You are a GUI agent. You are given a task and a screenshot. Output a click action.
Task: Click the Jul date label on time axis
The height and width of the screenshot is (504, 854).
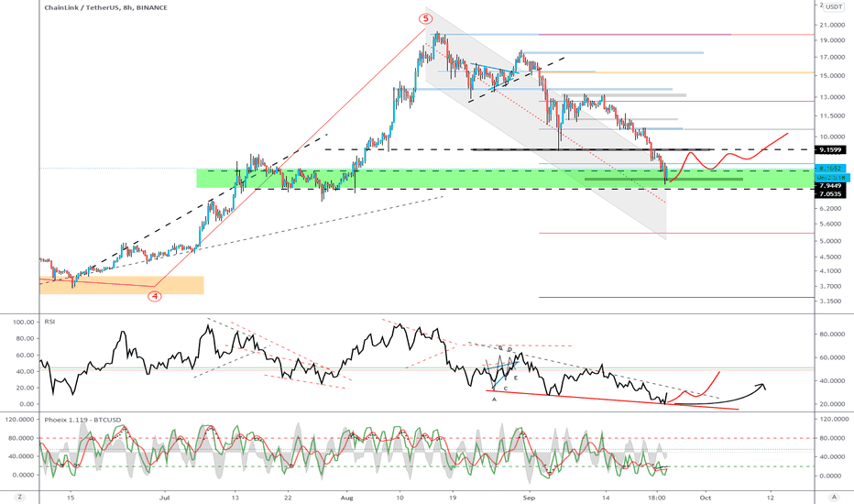(165, 498)
